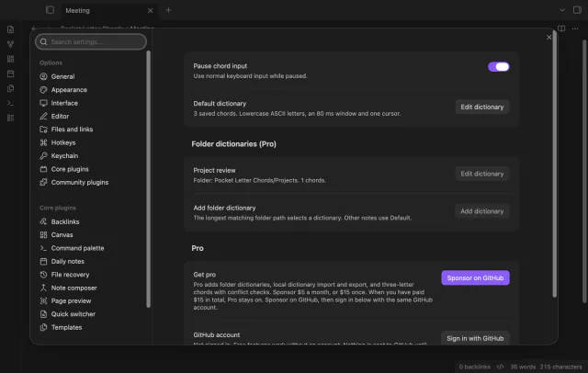588x373 pixels.
Task: Click 36 words in status bar
Action: pos(523,367)
